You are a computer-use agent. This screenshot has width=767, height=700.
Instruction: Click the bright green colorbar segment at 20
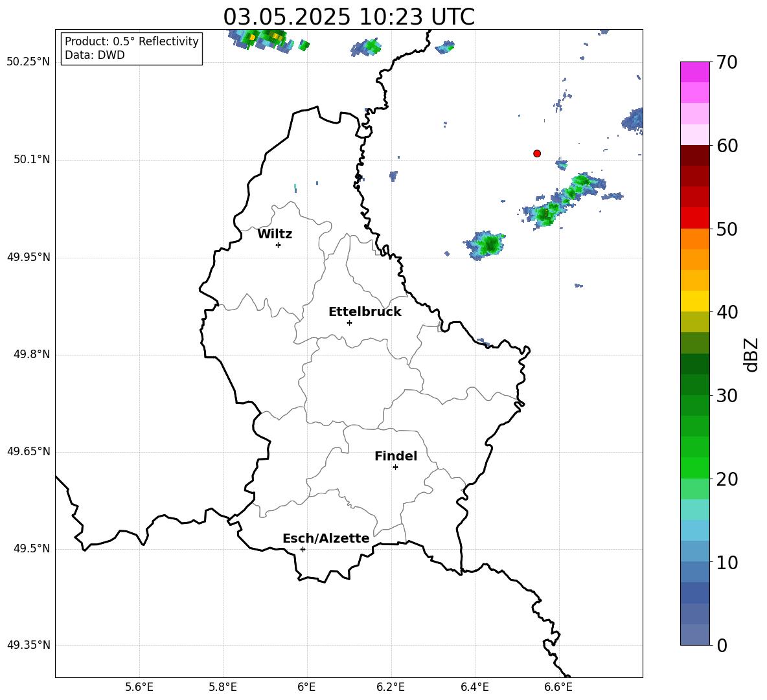[x=694, y=468]
